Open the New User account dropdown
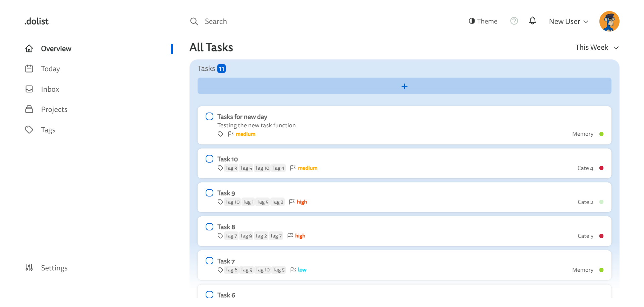This screenshot has width=644, height=307. point(569,21)
